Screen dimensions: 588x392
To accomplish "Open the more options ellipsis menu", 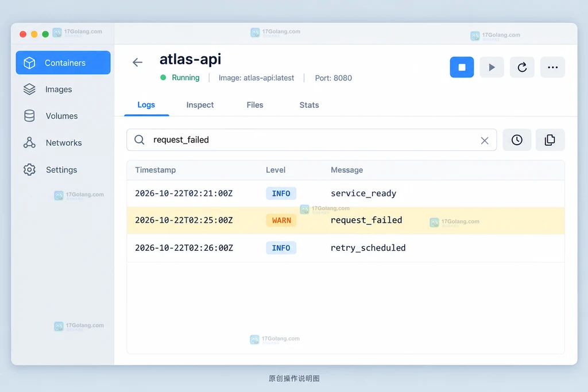I will point(552,67).
